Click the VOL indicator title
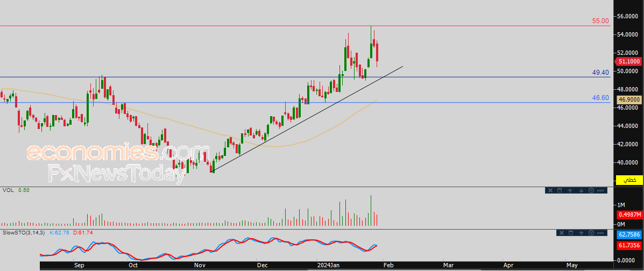The width and height of the screenshot is (644, 271). coord(8,190)
